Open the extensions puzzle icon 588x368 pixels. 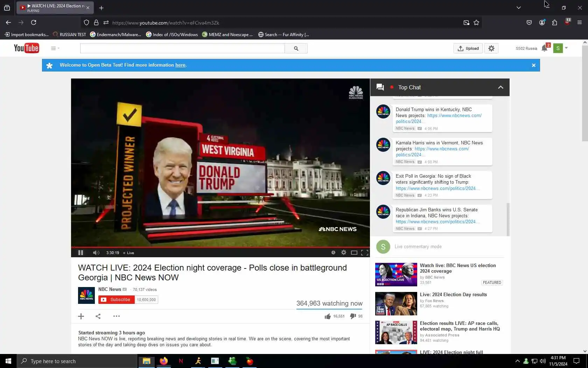point(554,22)
